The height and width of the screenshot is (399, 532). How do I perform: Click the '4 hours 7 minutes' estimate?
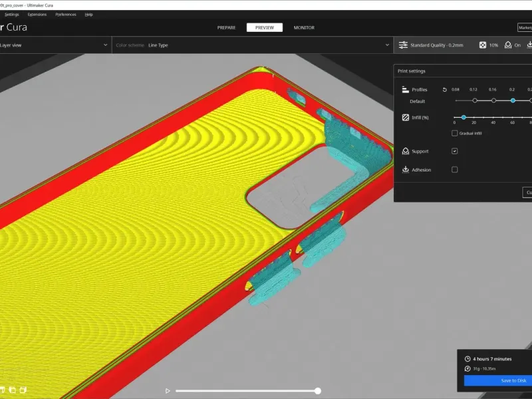pyautogui.click(x=492, y=358)
